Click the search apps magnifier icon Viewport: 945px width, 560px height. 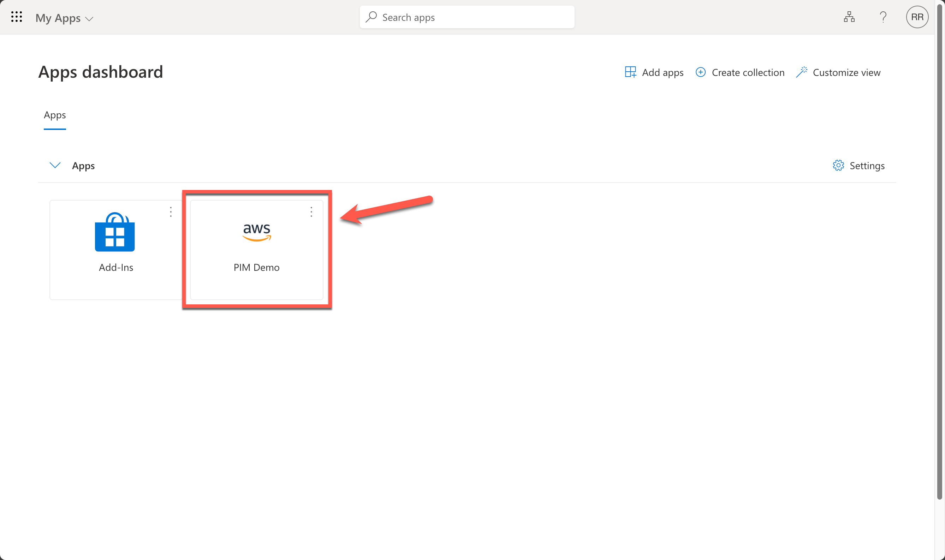click(x=372, y=17)
